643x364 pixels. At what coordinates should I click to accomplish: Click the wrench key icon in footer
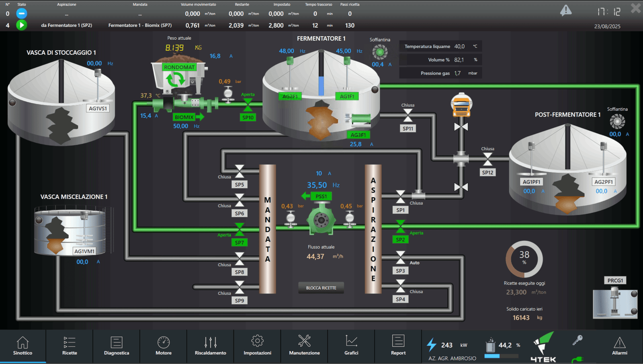pos(577,340)
